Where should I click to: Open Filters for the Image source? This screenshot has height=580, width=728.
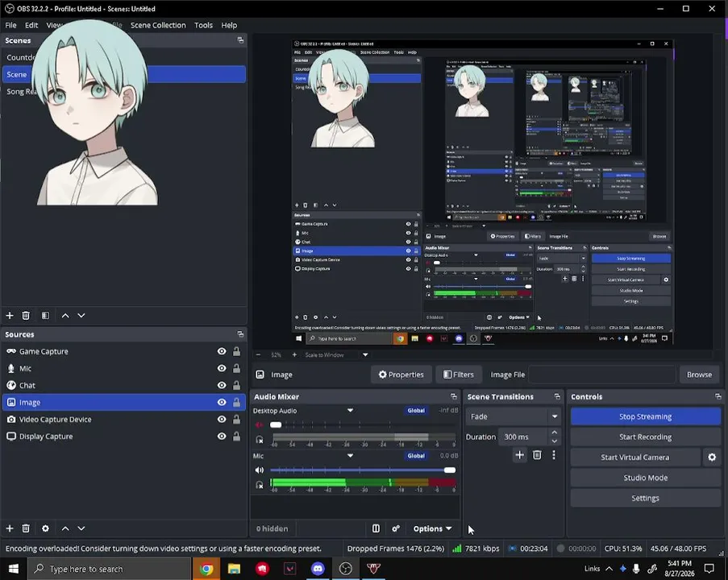(459, 375)
